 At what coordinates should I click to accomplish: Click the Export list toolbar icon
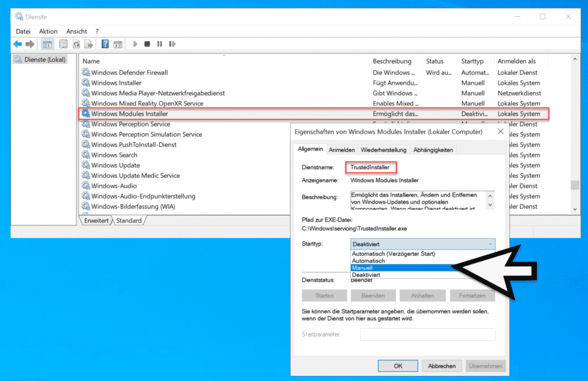coord(88,44)
